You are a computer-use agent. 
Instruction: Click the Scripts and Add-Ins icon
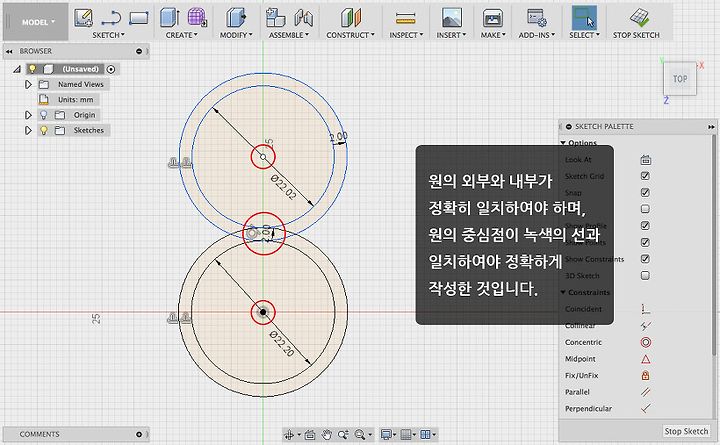click(x=536, y=18)
